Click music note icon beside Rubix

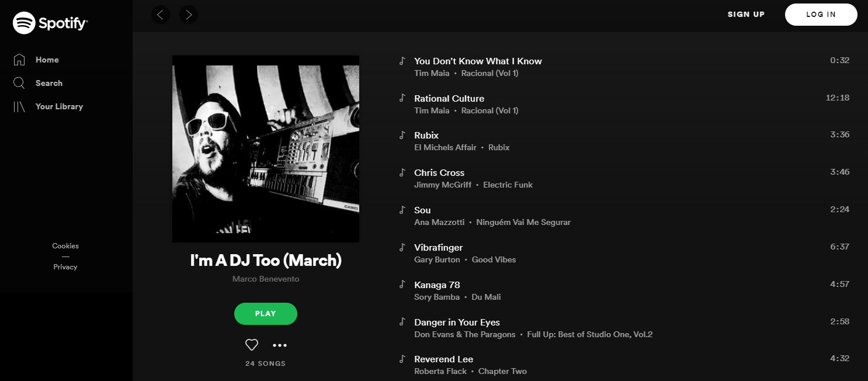[x=402, y=135]
